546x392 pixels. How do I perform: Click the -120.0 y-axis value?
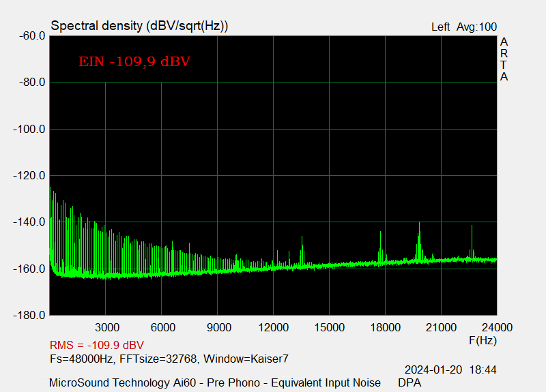pos(29,176)
